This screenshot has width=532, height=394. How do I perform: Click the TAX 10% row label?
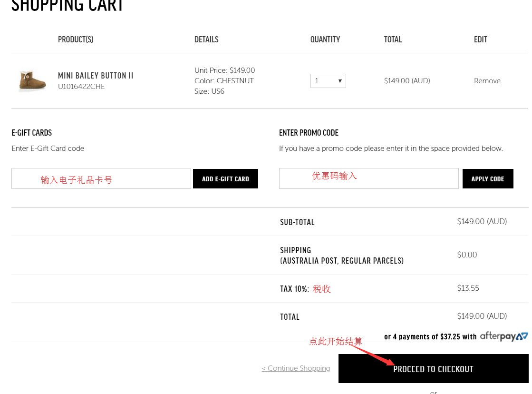(x=294, y=288)
